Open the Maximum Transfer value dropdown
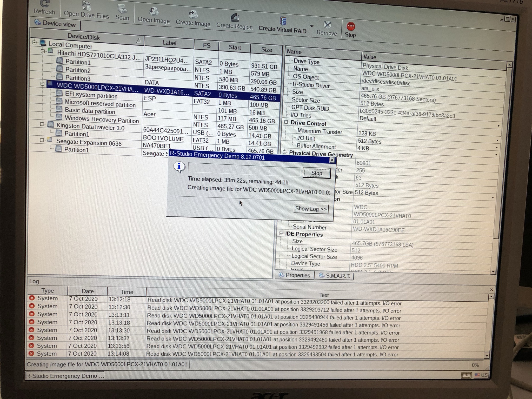The image size is (532, 399). click(498, 140)
